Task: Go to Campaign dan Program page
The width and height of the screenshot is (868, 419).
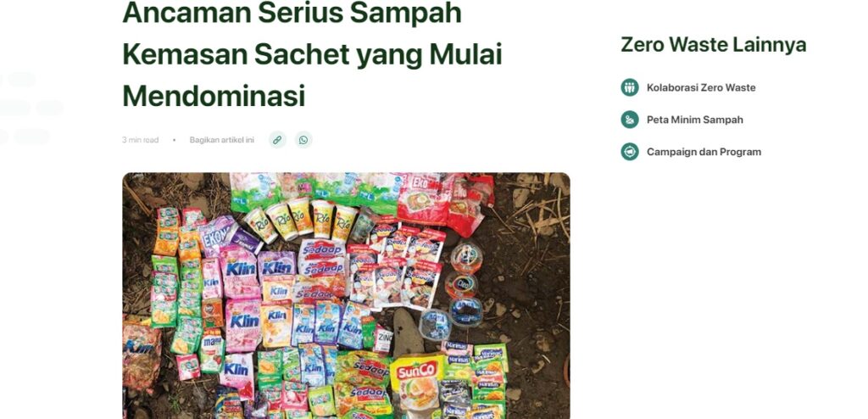Action: click(704, 152)
